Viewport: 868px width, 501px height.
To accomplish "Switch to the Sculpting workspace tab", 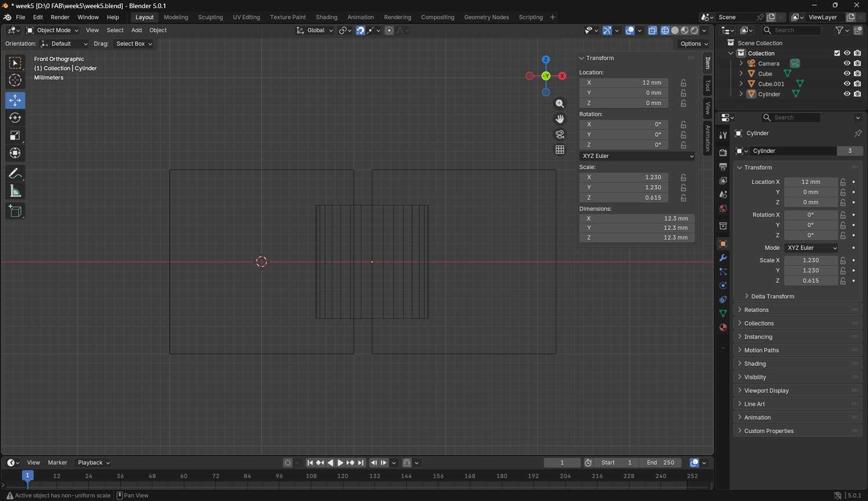I will point(210,17).
